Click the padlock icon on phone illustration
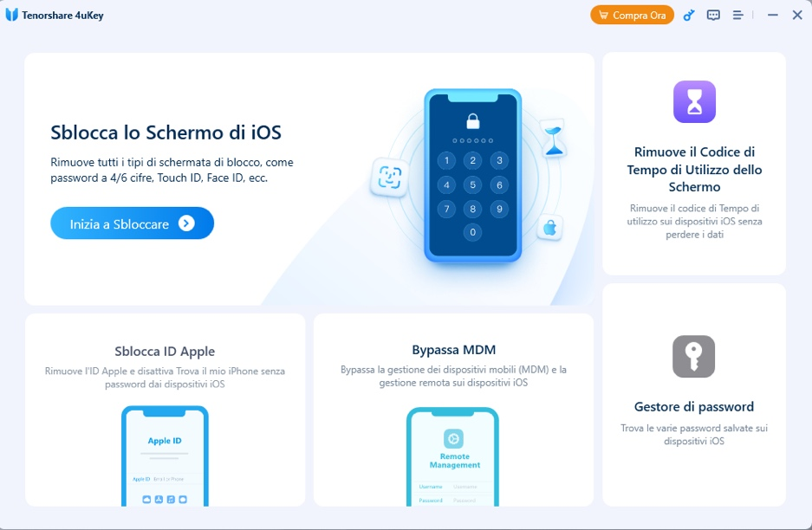Image resolution: width=812 pixels, height=530 pixels. tap(473, 120)
